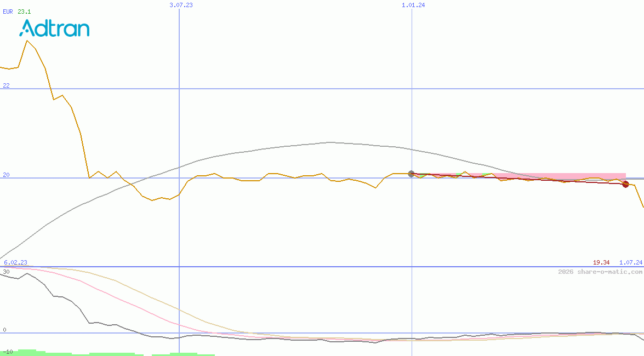
Task: Click the 1.07.24 end date label
Action: pos(631,263)
